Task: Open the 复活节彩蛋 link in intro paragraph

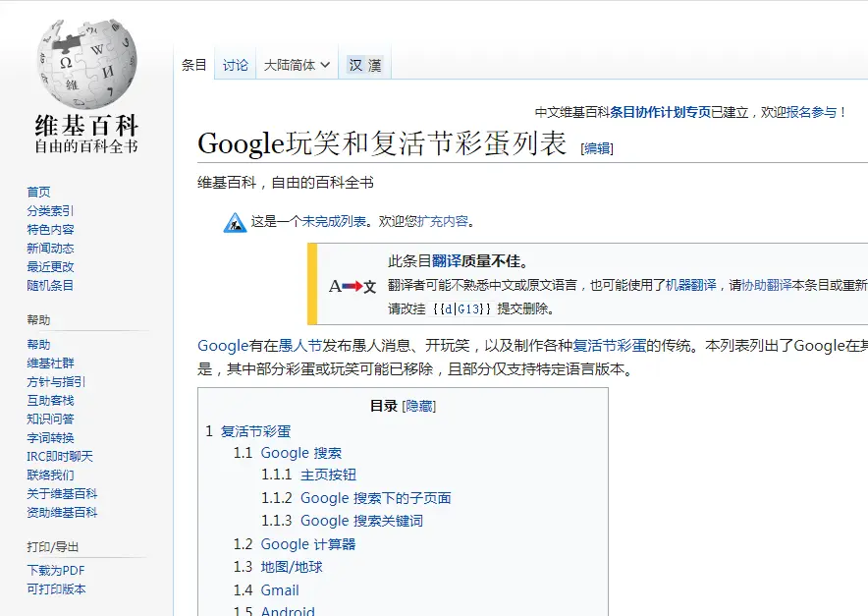Action: point(609,346)
